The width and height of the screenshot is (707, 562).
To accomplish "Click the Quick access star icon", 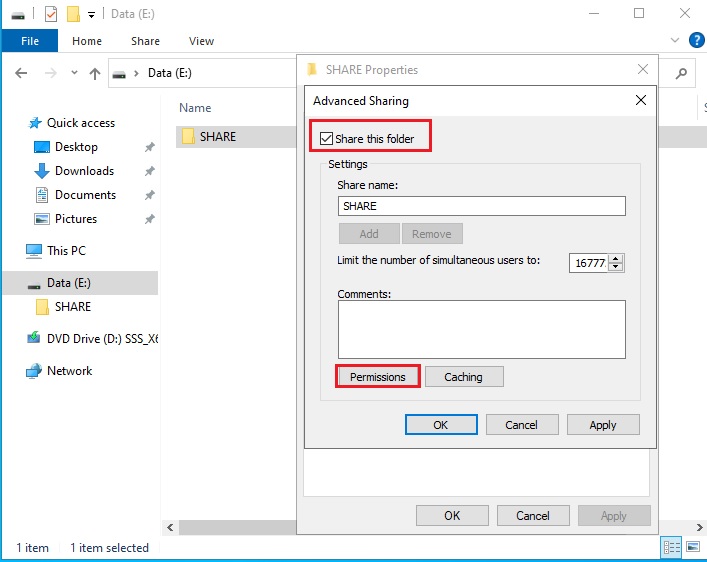I will pos(35,123).
